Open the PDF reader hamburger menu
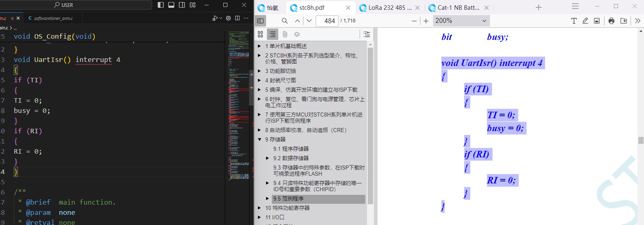 (575, 6)
